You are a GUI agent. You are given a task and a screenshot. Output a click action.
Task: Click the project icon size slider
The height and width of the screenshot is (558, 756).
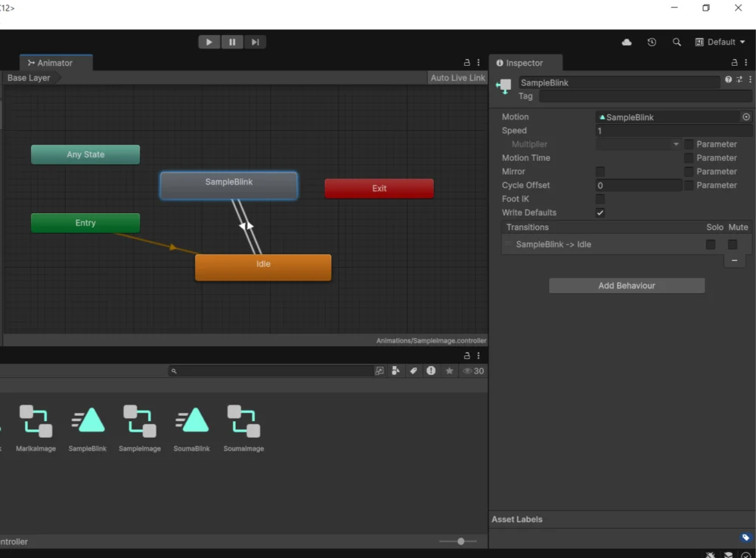coord(461,541)
